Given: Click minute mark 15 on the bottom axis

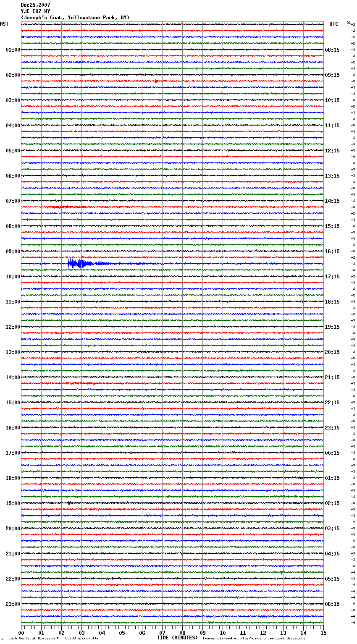Looking at the screenshot, I should (323, 633).
